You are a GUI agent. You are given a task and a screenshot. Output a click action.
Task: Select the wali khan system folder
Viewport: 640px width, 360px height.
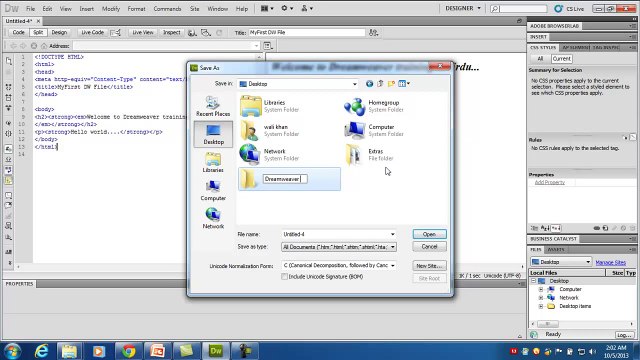[270, 130]
